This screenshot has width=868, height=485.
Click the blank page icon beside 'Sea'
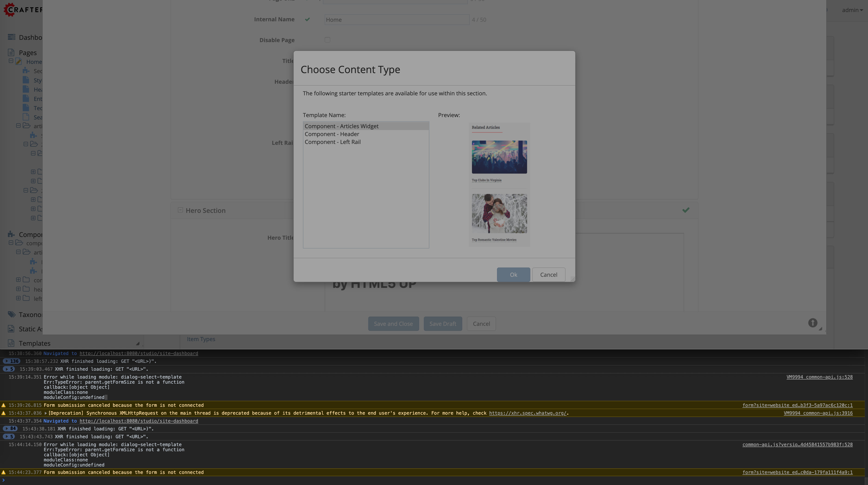coord(26,117)
